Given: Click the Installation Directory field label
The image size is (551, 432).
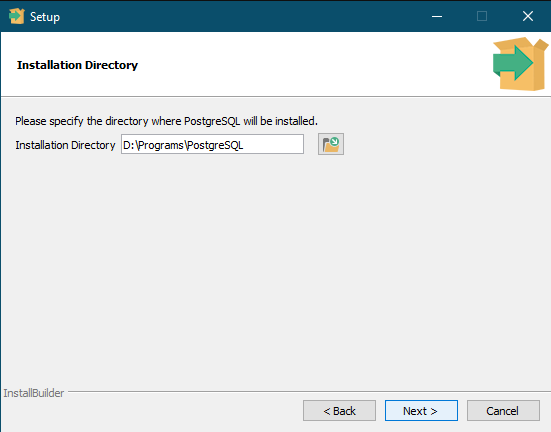Looking at the screenshot, I should click(65, 145).
